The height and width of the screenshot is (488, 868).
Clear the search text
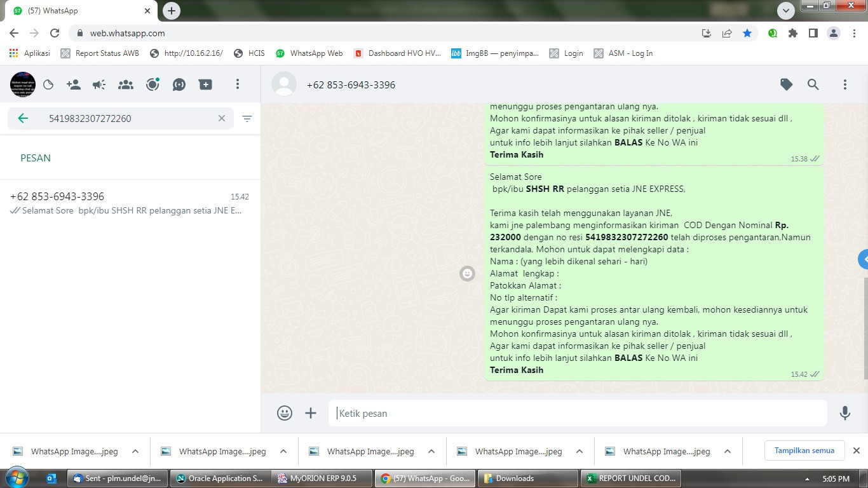click(x=222, y=118)
